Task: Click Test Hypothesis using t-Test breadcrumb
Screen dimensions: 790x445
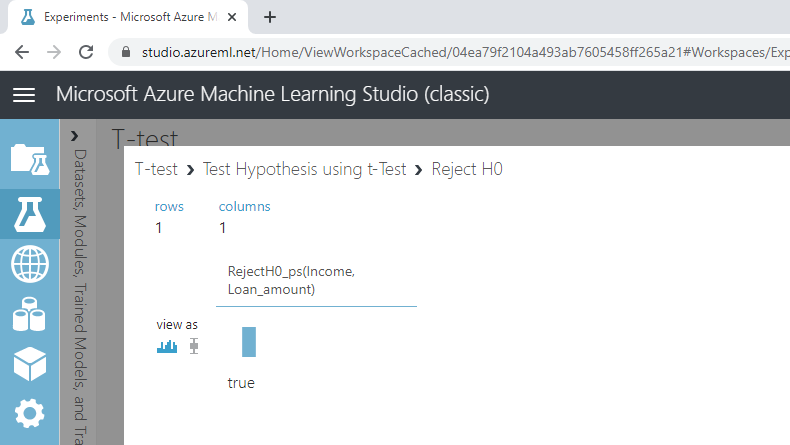Action: 304,169
